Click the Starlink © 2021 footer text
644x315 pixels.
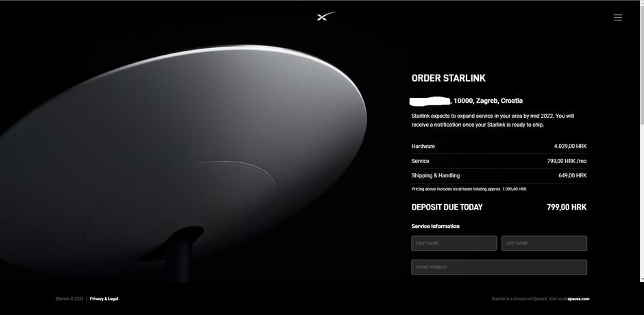tap(69, 299)
